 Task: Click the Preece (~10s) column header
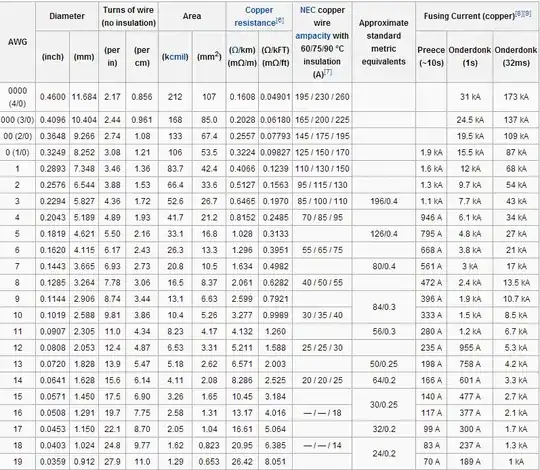click(x=431, y=56)
